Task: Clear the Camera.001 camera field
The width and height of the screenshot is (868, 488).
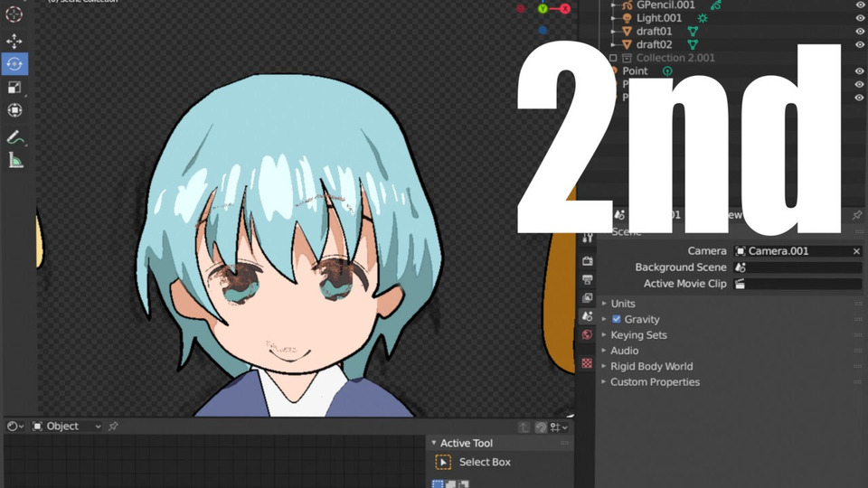Action: tap(856, 251)
